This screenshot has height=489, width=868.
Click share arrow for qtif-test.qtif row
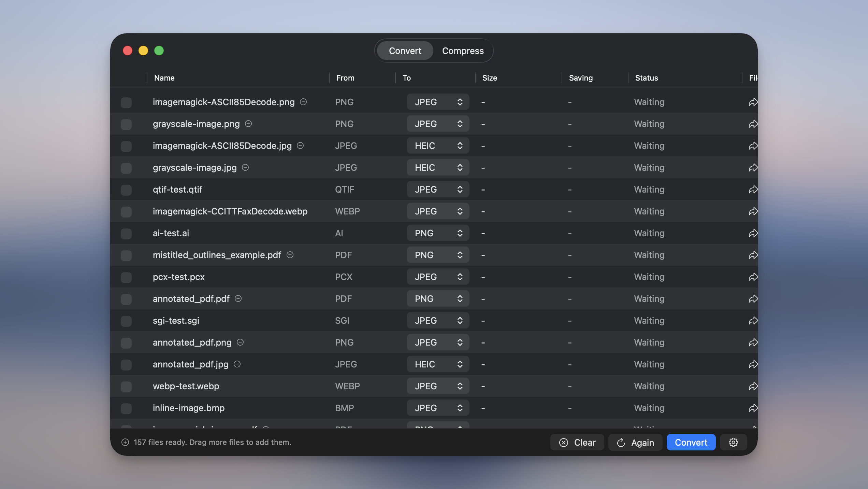pyautogui.click(x=753, y=190)
